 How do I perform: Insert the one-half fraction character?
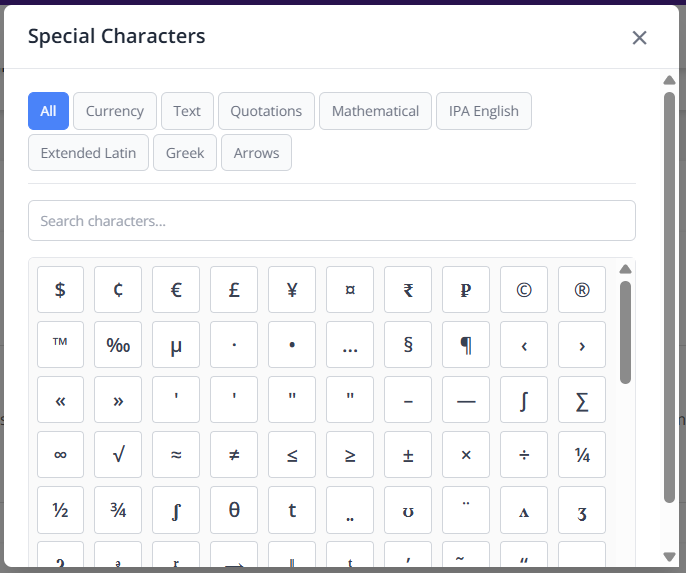point(60,510)
